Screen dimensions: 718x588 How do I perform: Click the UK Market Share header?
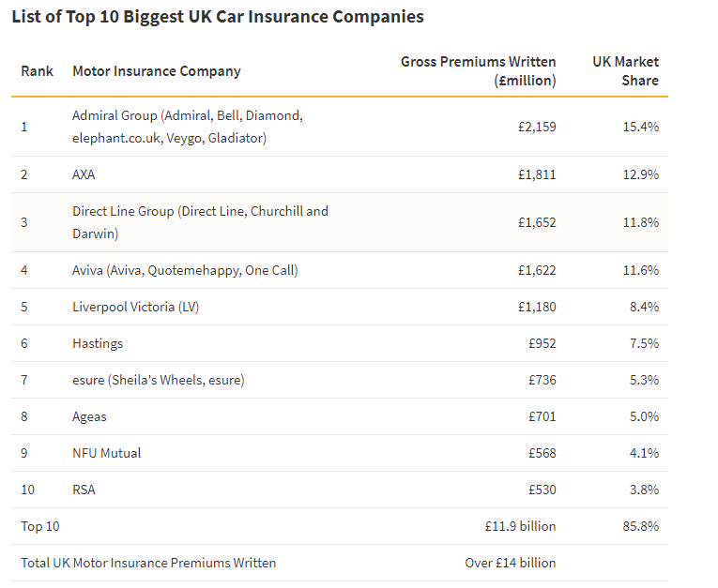[625, 71]
